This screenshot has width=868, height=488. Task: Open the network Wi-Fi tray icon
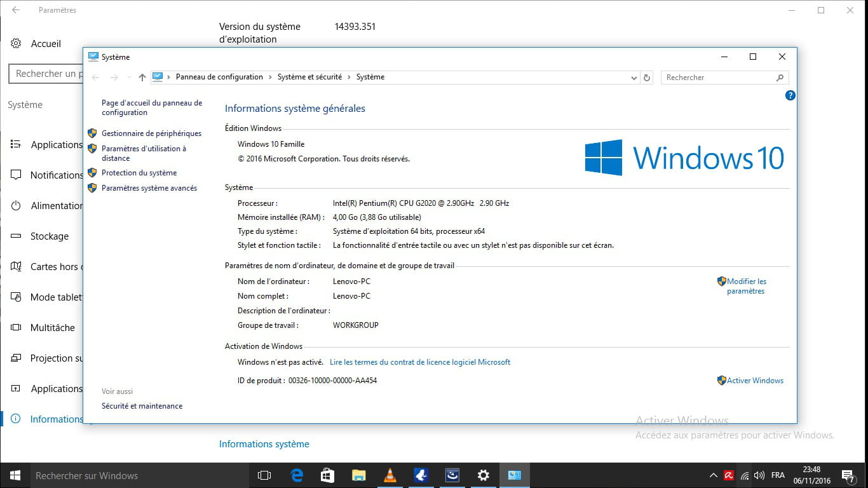point(744,475)
